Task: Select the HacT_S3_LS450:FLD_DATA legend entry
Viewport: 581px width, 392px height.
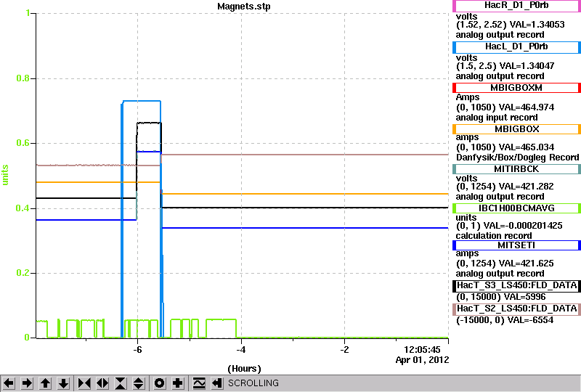Action: (516, 286)
